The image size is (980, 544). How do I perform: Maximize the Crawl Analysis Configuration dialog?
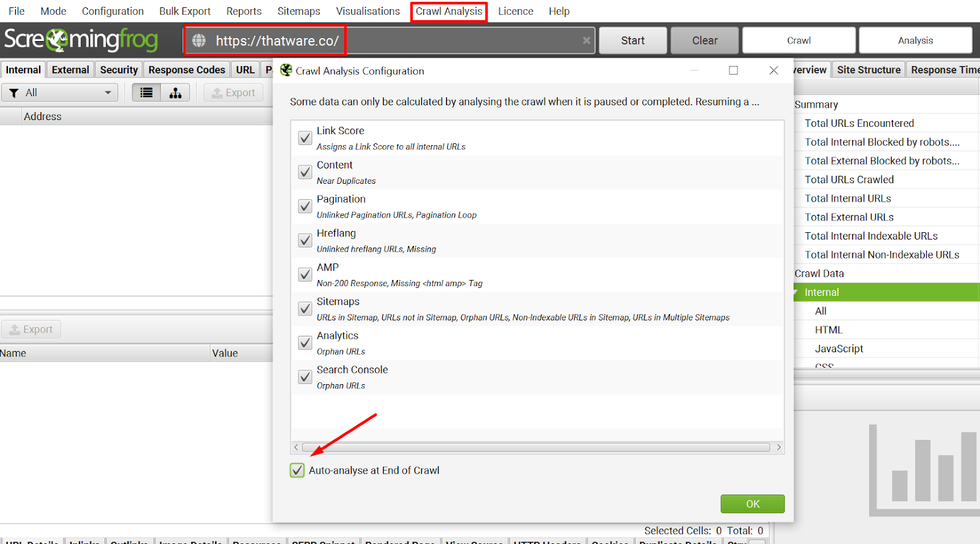click(733, 70)
